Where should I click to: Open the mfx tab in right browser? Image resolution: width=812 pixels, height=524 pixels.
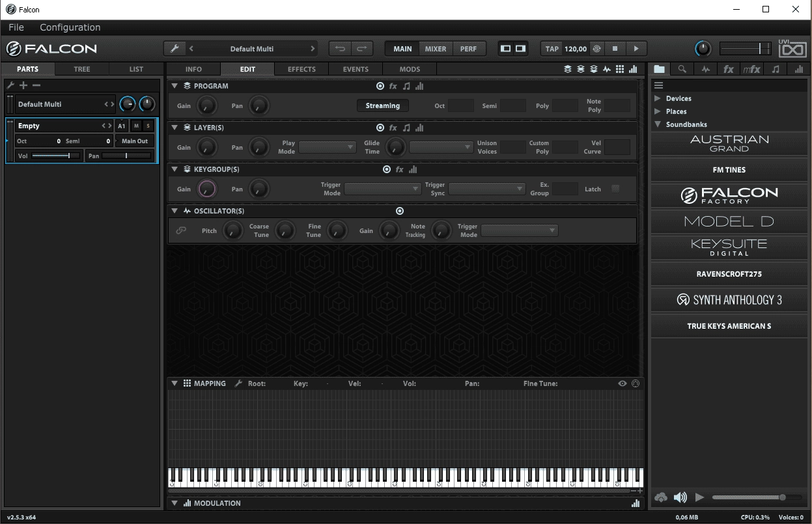(752, 69)
